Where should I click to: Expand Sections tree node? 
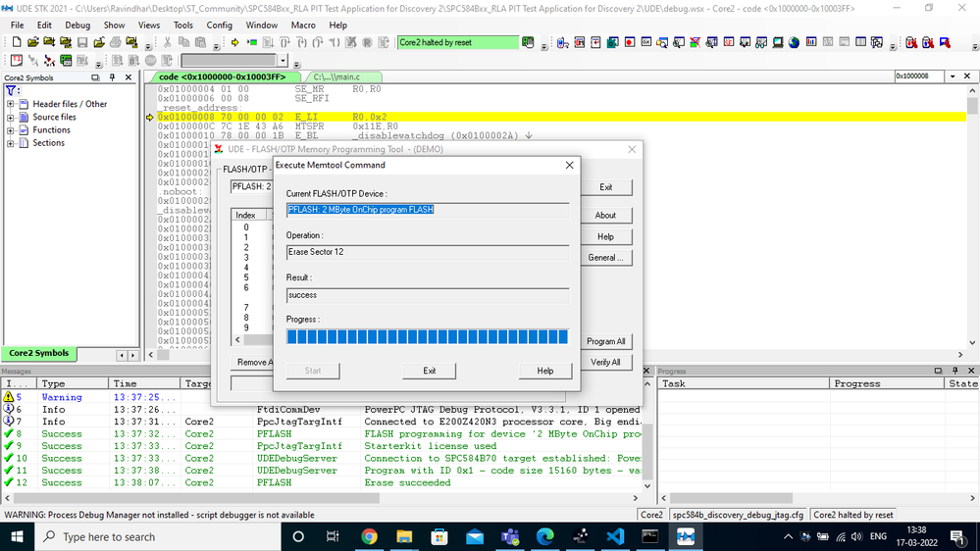pyautogui.click(x=10, y=143)
